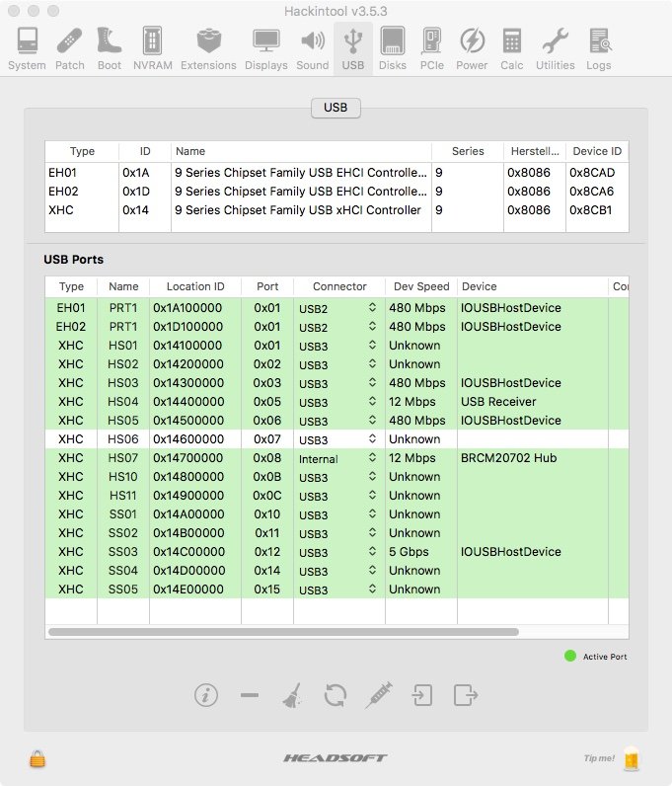Select port row SS01 location 0x14A00000
672x786 pixels.
click(x=336, y=513)
